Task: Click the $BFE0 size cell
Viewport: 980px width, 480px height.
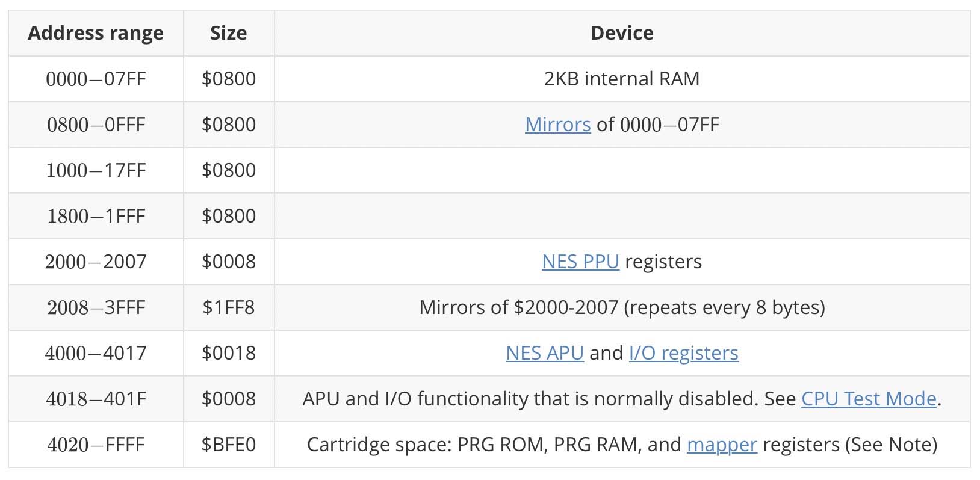Action: tap(228, 445)
